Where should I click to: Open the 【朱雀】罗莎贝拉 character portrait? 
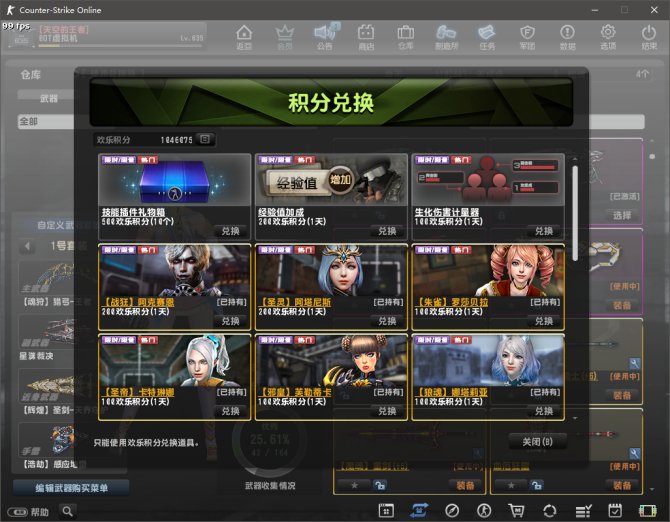pyautogui.click(x=488, y=271)
